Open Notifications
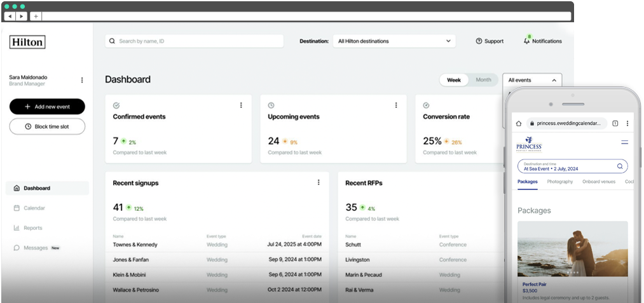Image resolution: width=644 pixels, height=303 pixels. (x=542, y=41)
